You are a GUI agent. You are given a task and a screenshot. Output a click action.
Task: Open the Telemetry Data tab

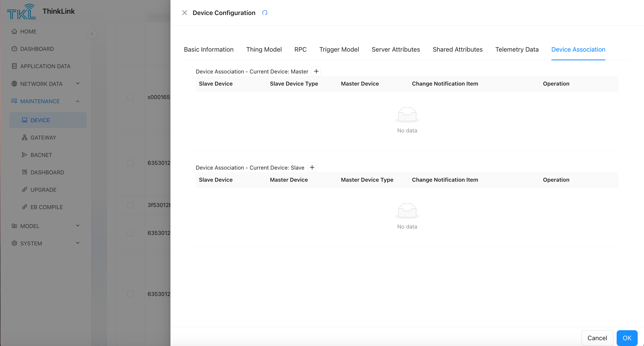(517, 50)
